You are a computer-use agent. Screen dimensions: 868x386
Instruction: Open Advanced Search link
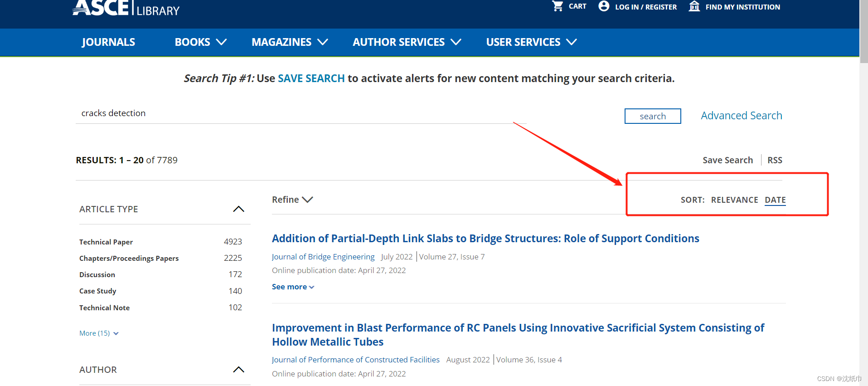click(x=742, y=116)
